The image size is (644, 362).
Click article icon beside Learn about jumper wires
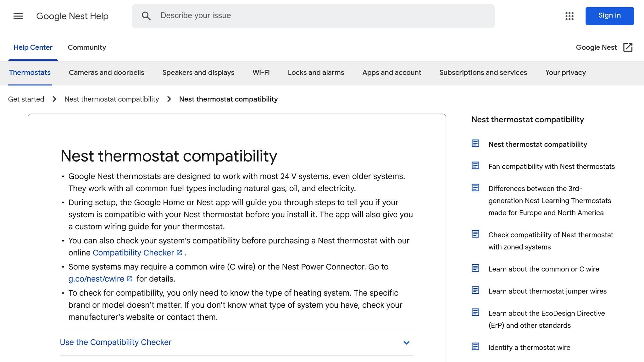475,290
